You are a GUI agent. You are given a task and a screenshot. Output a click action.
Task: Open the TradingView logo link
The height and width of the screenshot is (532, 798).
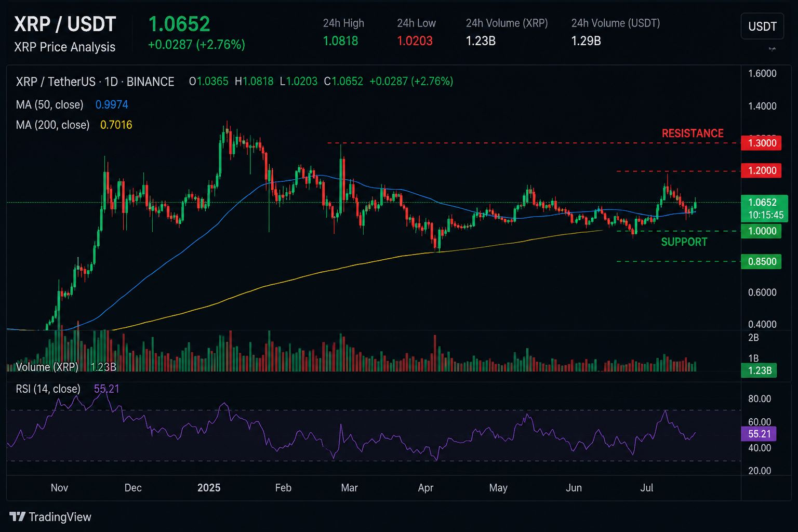pos(50,517)
